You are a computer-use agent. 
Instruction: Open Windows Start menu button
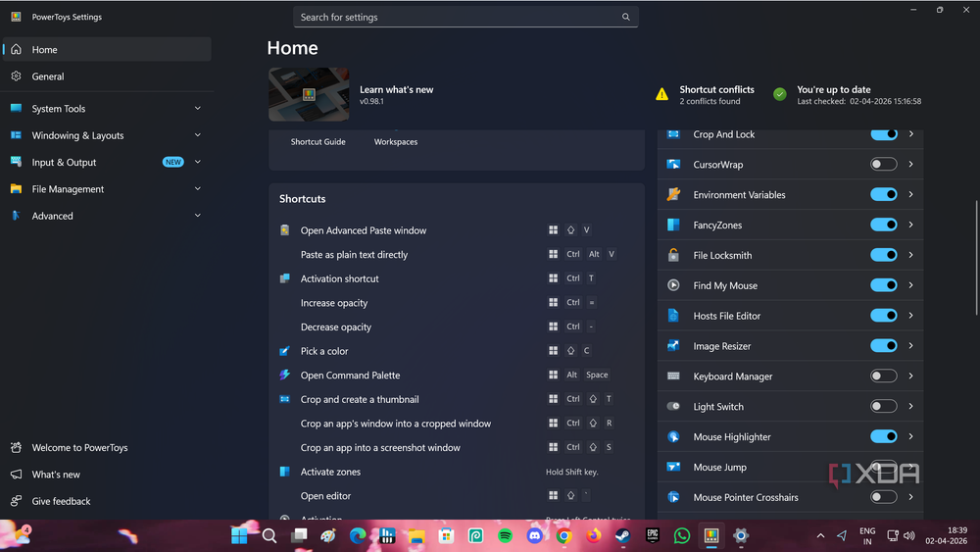pyautogui.click(x=239, y=535)
